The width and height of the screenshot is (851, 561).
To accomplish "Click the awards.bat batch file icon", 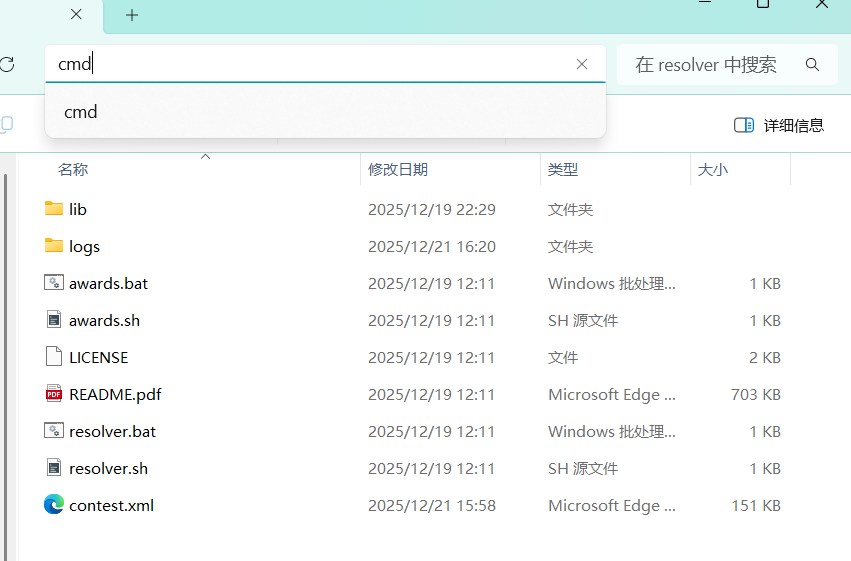I will (x=54, y=283).
